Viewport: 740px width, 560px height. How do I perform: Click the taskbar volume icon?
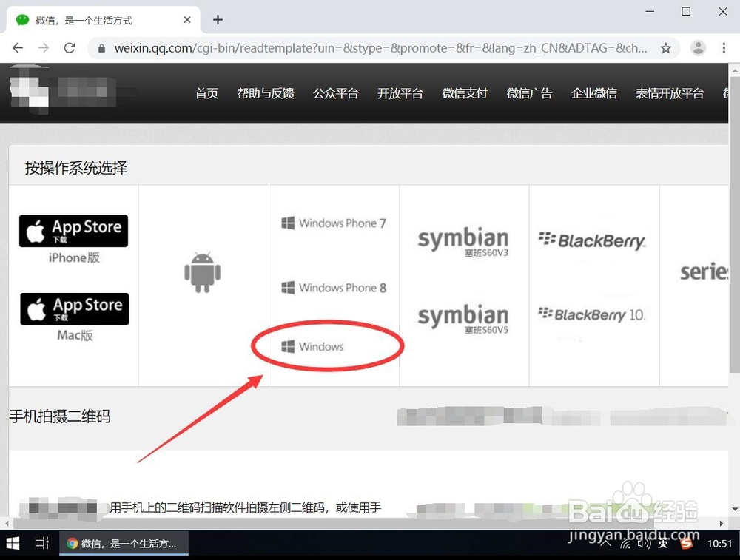click(x=644, y=544)
